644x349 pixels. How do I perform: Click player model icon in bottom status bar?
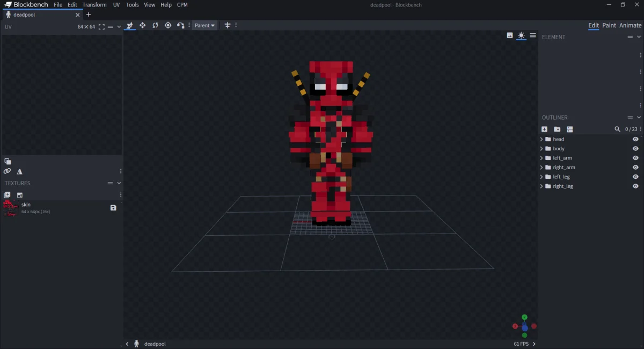[137, 344]
